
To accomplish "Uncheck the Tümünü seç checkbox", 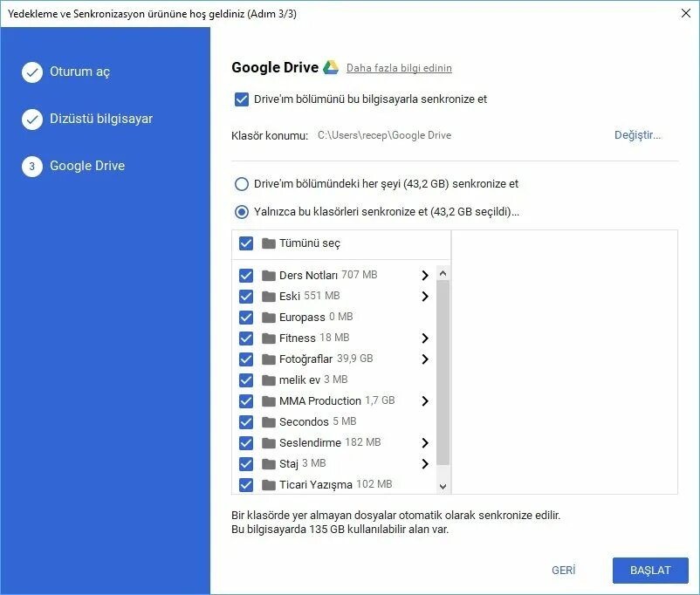I will 246,243.
